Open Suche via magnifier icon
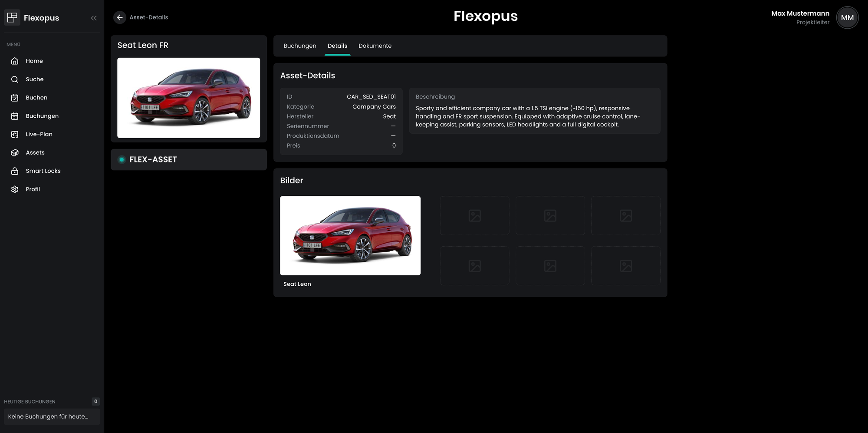 tap(15, 79)
